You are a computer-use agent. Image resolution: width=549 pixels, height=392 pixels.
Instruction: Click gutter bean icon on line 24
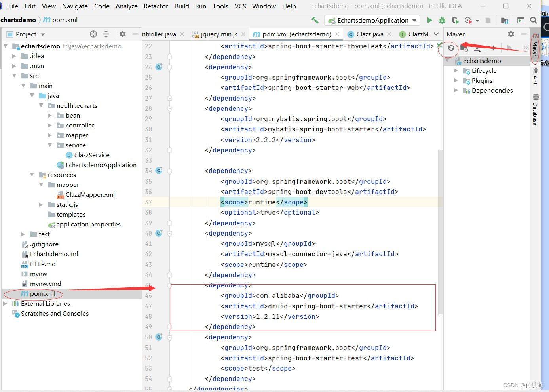[159, 67]
